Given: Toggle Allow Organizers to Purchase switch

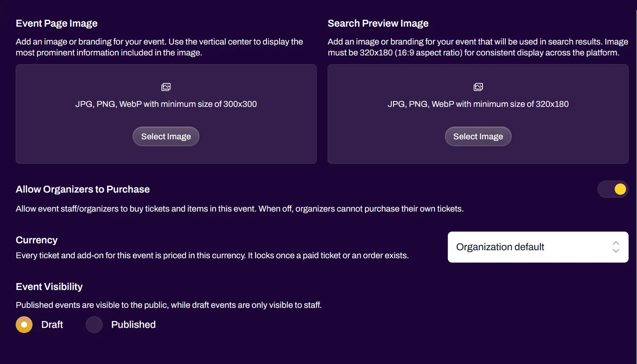Looking at the screenshot, I should pyautogui.click(x=613, y=189).
